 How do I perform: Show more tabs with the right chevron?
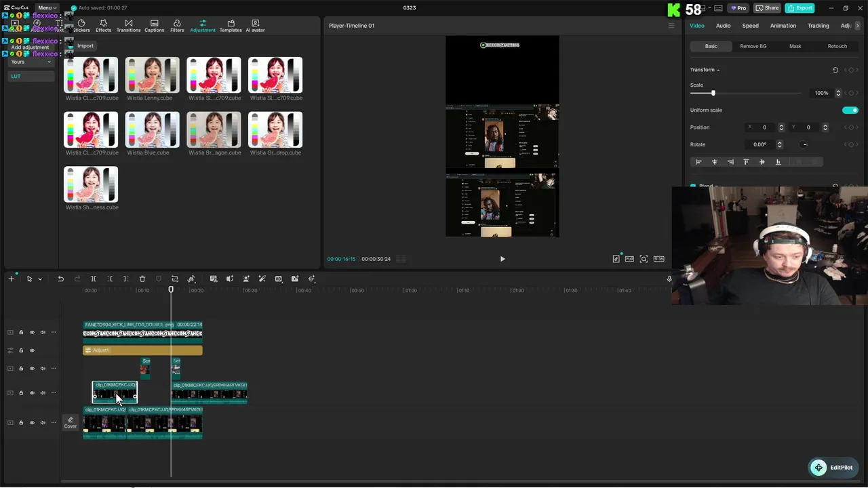[858, 26]
